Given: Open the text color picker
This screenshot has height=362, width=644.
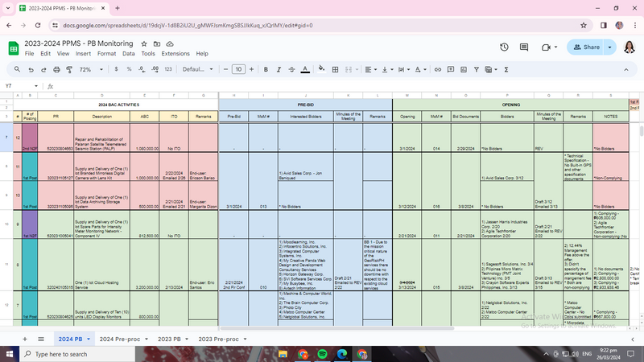Looking at the screenshot, I should pos(305,70).
